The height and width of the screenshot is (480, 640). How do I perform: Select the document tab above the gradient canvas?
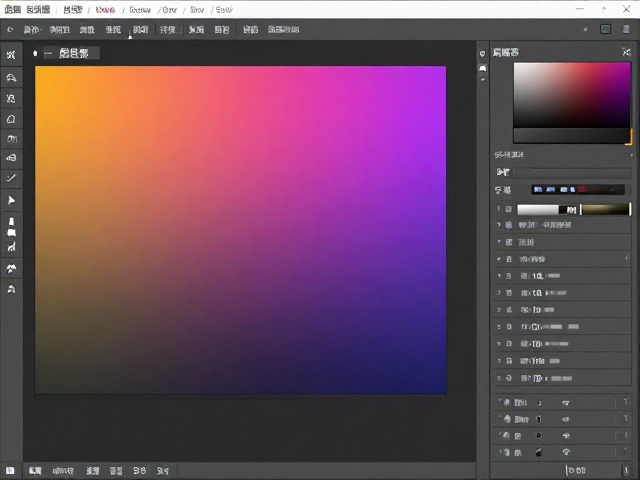tap(73, 53)
